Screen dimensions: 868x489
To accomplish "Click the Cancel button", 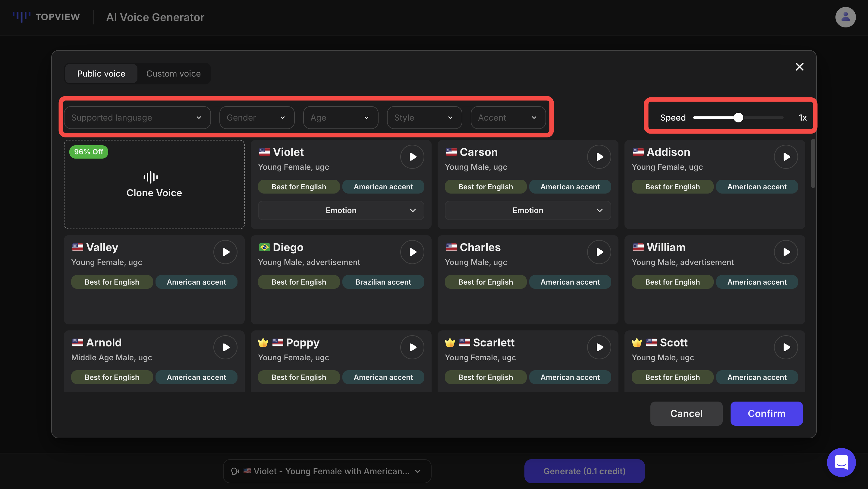I will click(686, 414).
